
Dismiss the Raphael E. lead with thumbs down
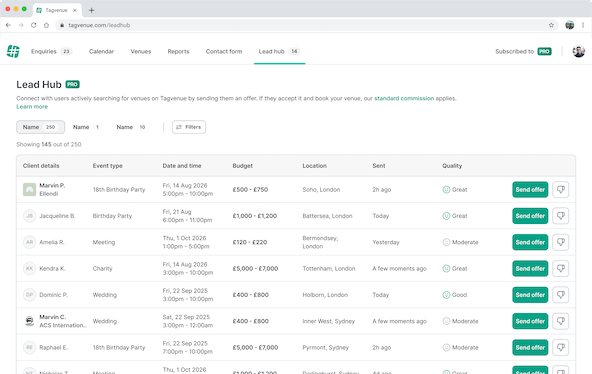tap(561, 347)
